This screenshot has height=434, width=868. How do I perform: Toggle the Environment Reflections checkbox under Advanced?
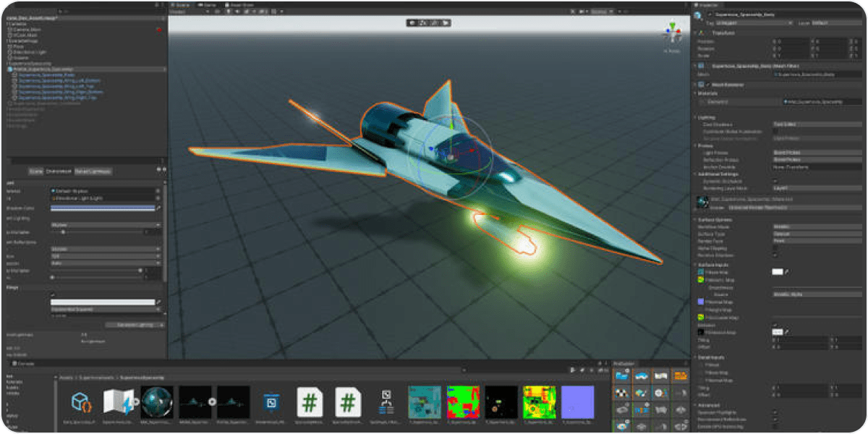[775, 419]
